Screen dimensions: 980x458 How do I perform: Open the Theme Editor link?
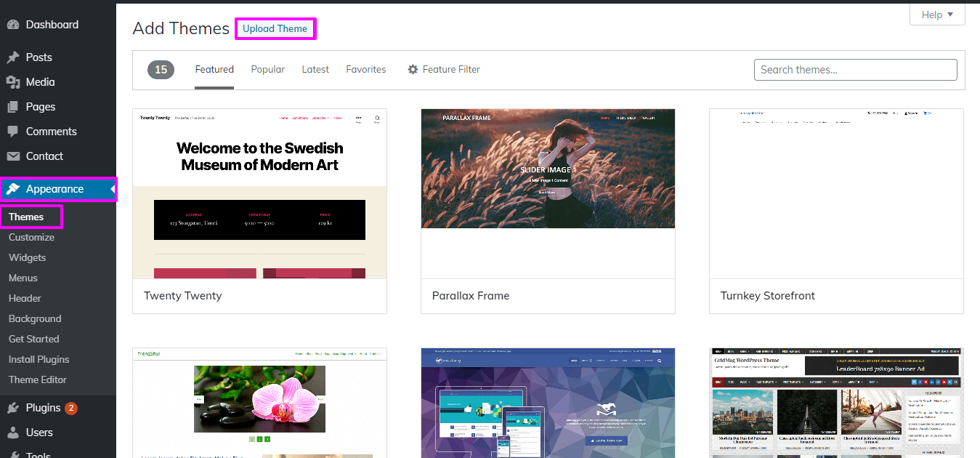click(38, 379)
